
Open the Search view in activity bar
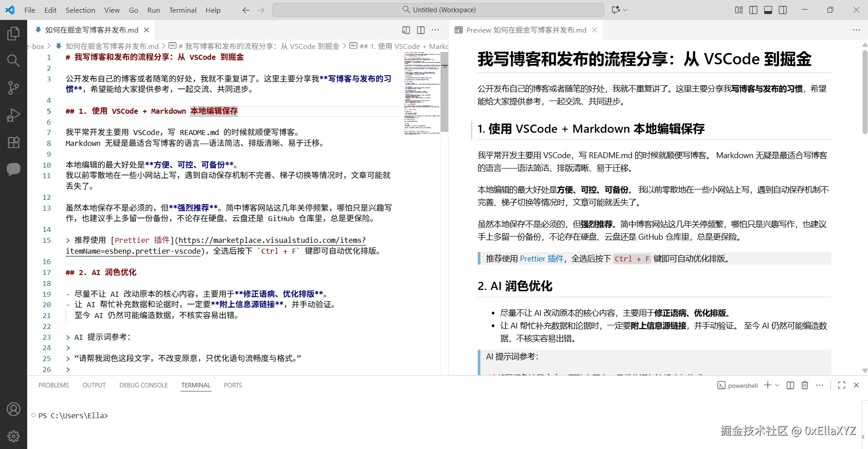[14, 61]
